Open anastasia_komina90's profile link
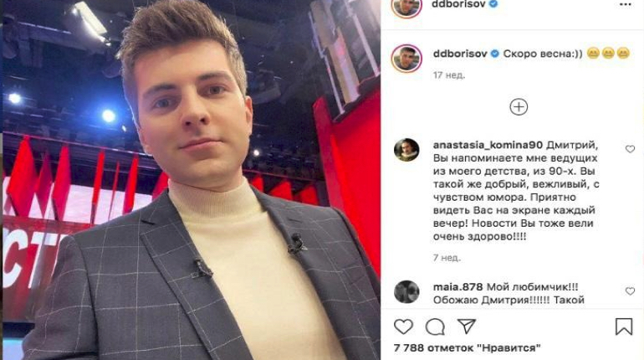The height and width of the screenshot is (360, 644). click(488, 145)
